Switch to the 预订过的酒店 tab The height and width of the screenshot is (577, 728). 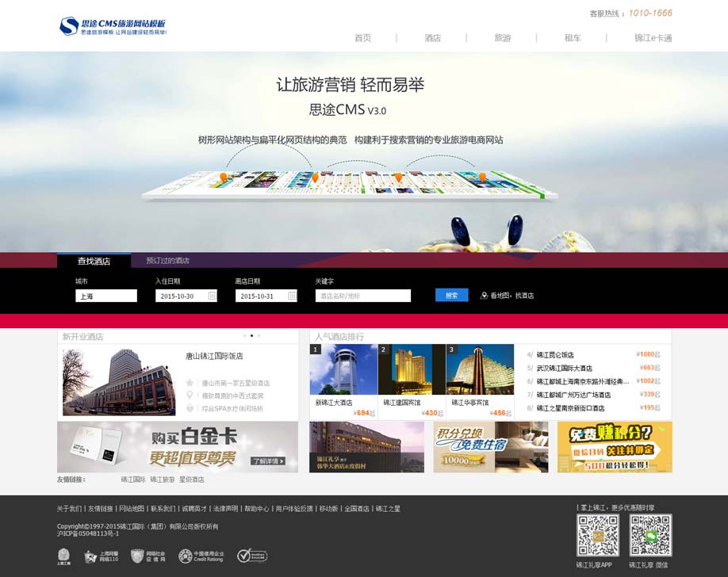pyautogui.click(x=167, y=261)
